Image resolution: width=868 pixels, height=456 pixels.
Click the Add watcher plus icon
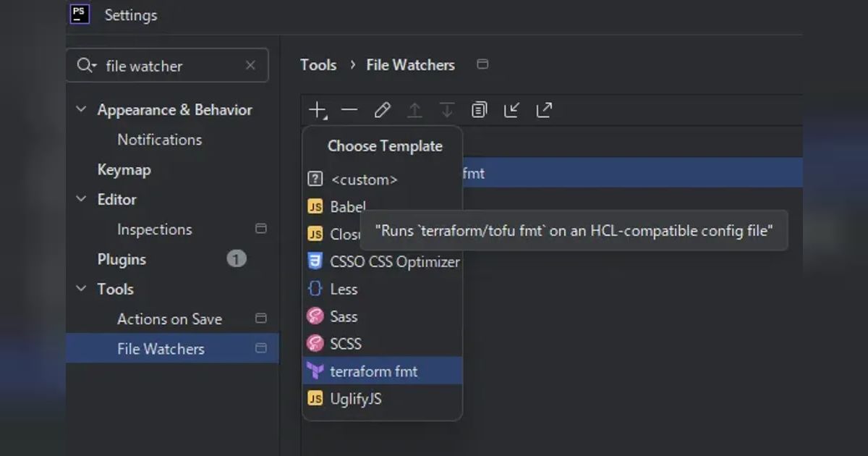(x=318, y=110)
